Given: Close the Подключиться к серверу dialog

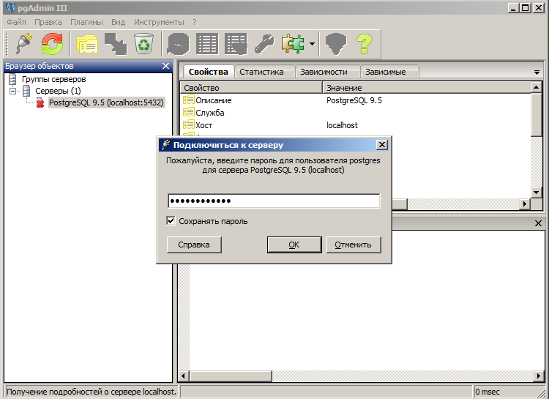Looking at the screenshot, I should pos(382,145).
